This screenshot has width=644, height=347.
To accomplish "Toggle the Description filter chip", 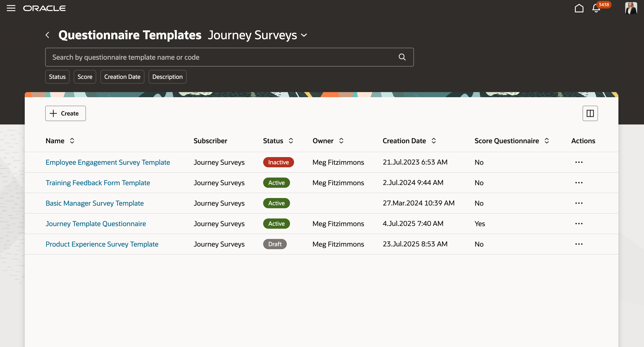I will 167,77.
